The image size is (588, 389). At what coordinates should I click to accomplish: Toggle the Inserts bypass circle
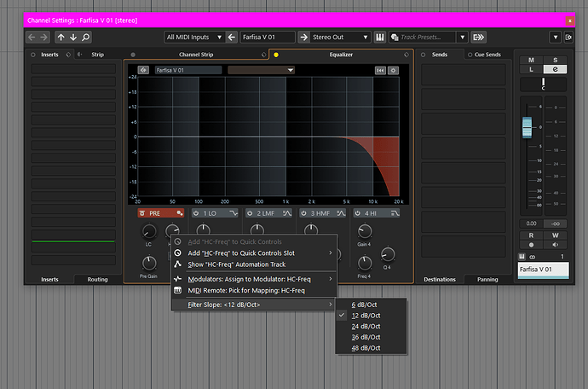tap(33, 55)
